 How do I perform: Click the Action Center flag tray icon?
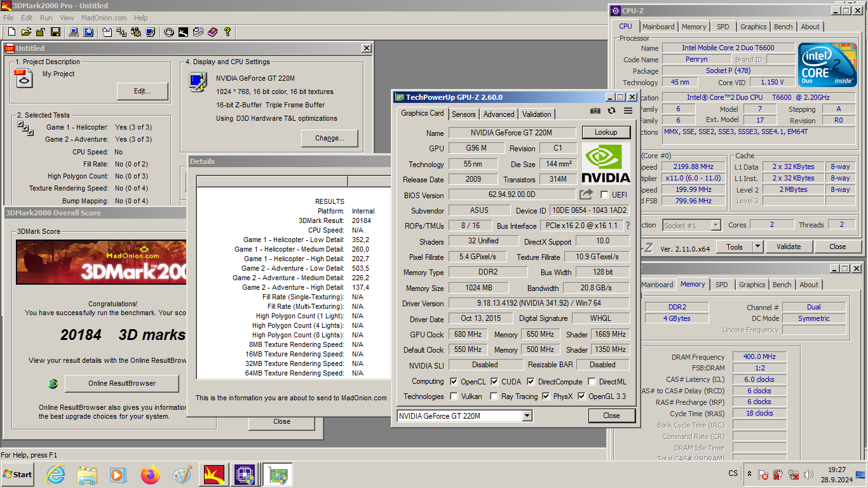click(x=764, y=475)
